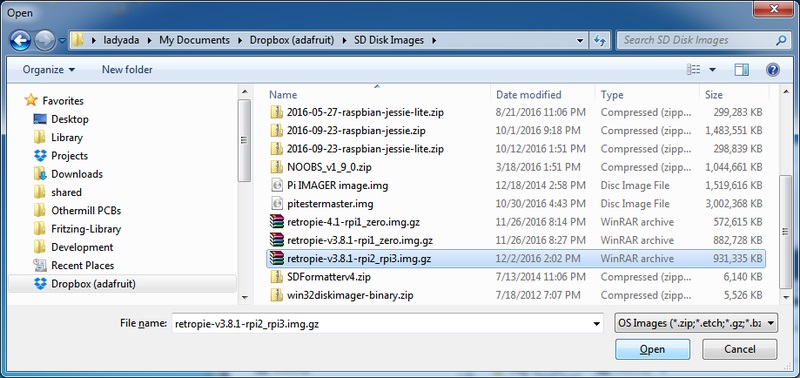Click the Downloads folder icon
Image resolution: width=800 pixels, height=378 pixels.
click(40, 174)
